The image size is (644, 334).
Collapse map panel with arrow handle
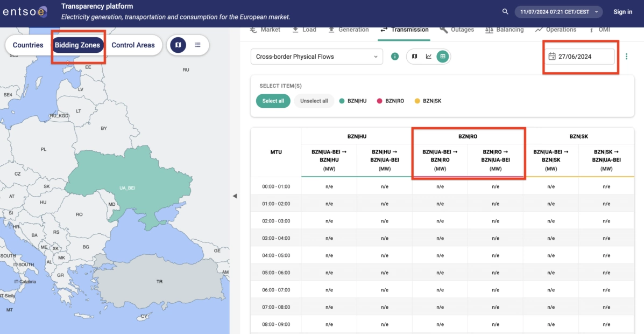(235, 196)
